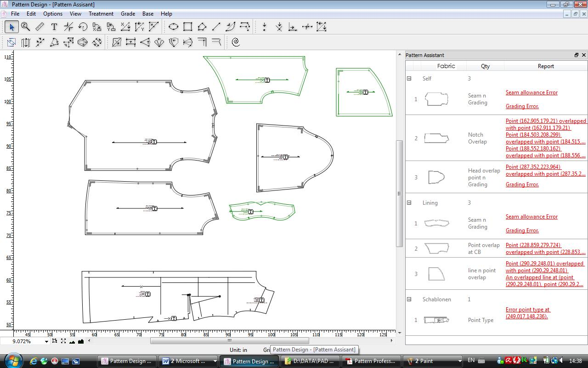
Task: Click the polygon drawing tool
Action: click(x=202, y=27)
